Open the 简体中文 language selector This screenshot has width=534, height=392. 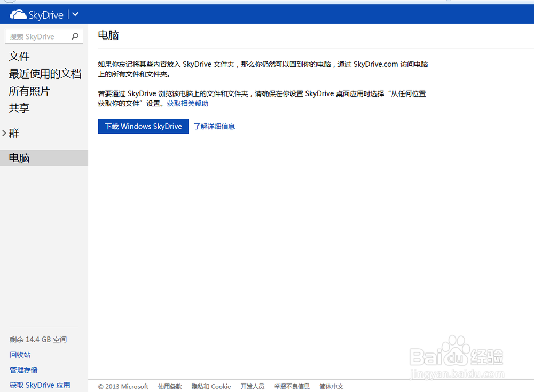[331, 386]
